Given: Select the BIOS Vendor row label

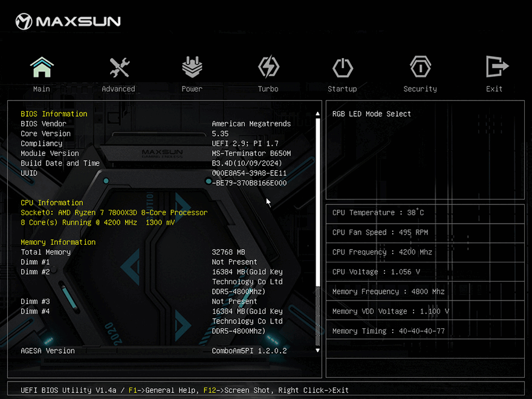Looking at the screenshot, I should click(x=44, y=124).
